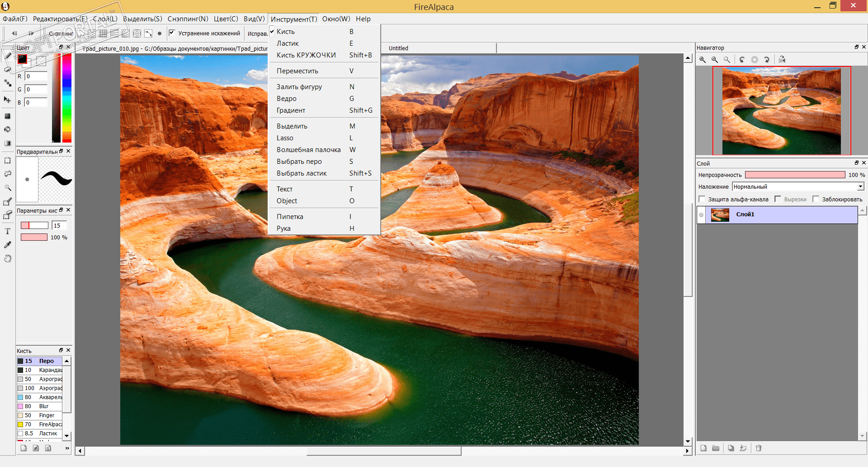Viewport: 868px width, 467px height.
Task: Activate the gradient tool icon
Action: [x=8, y=143]
